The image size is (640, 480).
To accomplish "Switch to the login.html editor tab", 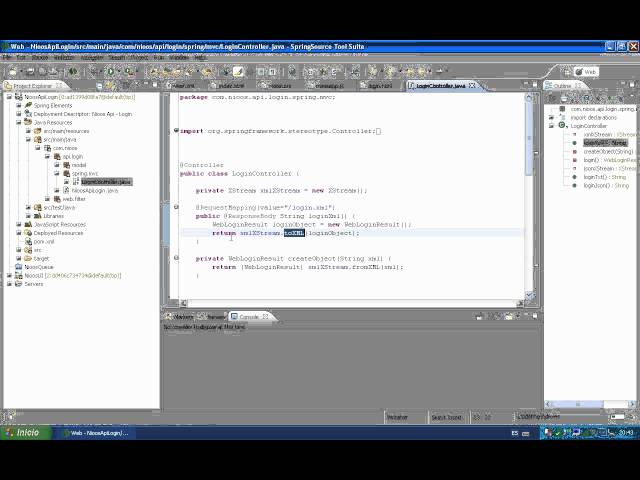I will point(377,86).
